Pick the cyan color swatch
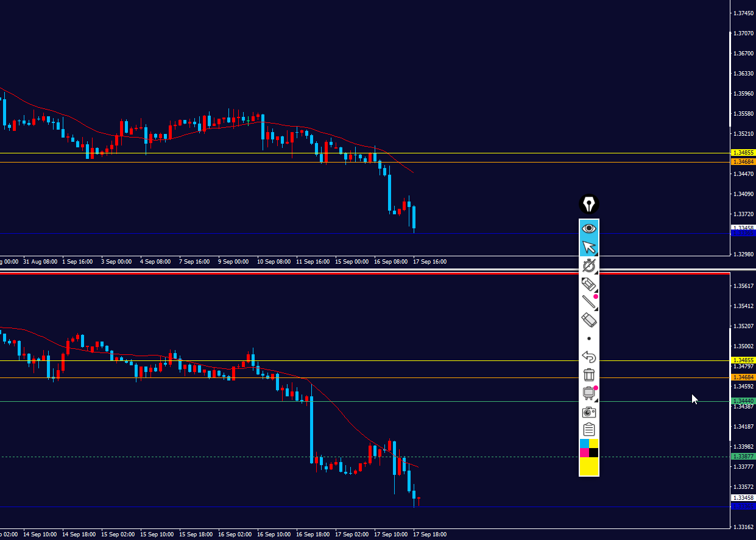This screenshot has height=540, width=756. pyautogui.click(x=584, y=443)
